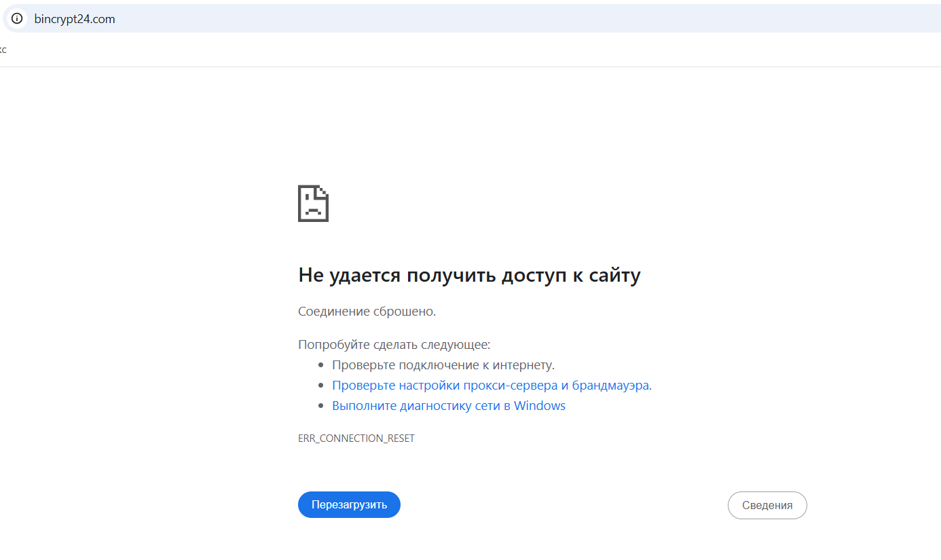Open the Сведения details button
This screenshot has width=941, height=560.
point(767,505)
